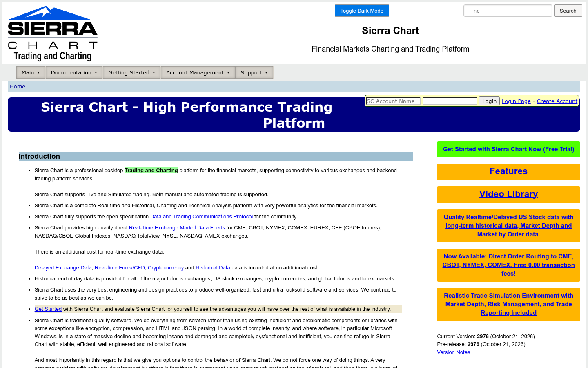
Task: Toggle Dark Mode on the page
Action: click(x=362, y=11)
